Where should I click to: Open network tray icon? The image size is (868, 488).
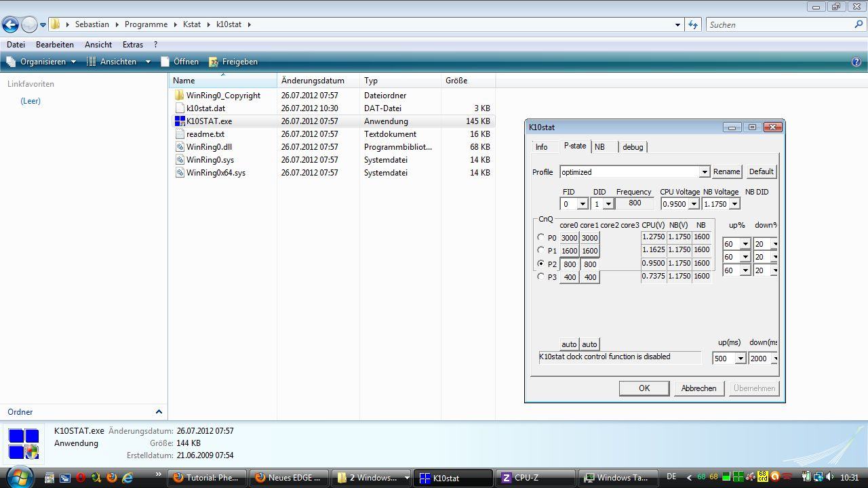click(818, 477)
